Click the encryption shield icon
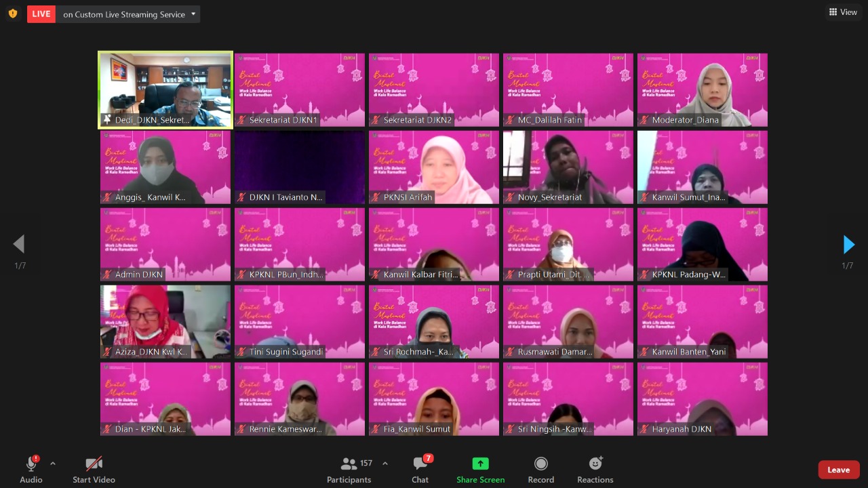This screenshot has height=488, width=868. 12,14
